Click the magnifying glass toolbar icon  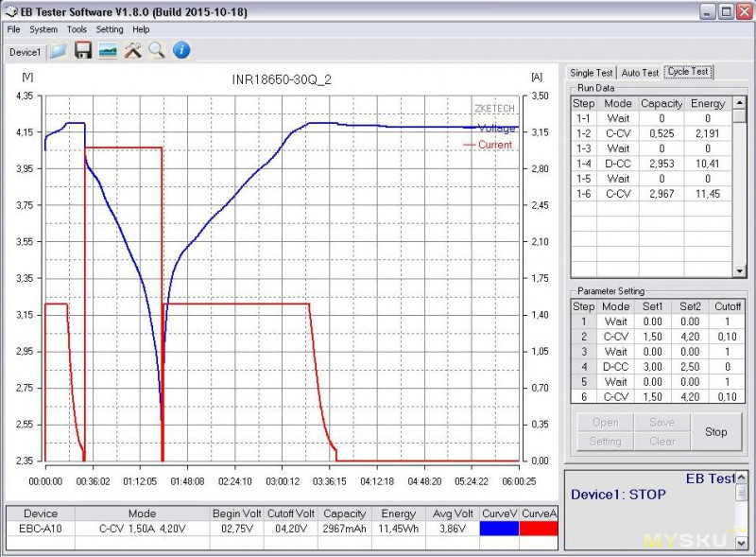(157, 51)
